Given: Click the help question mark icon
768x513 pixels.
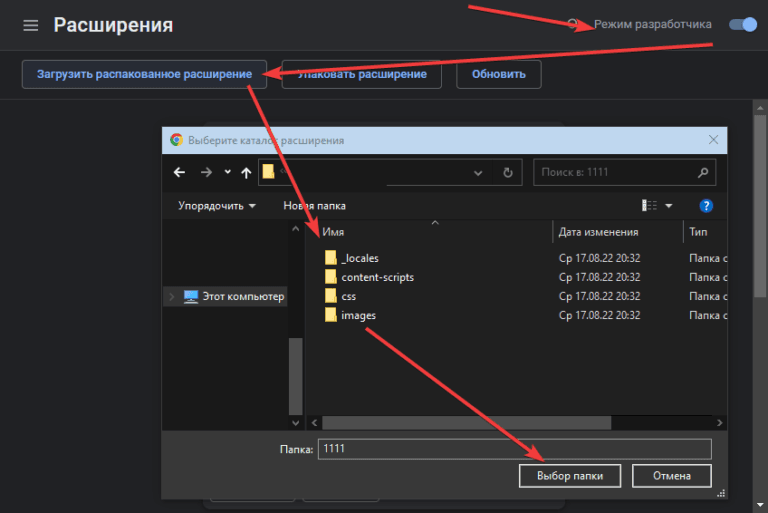Looking at the screenshot, I should pyautogui.click(x=706, y=205).
